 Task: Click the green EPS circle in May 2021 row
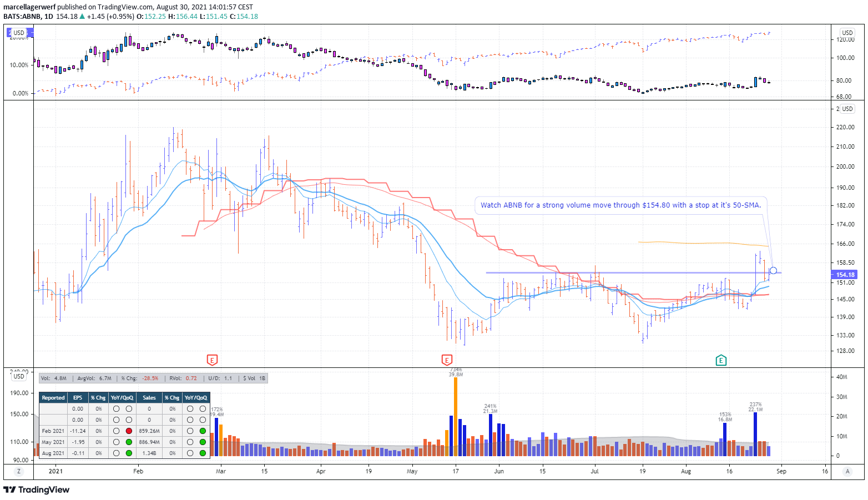pos(129,442)
